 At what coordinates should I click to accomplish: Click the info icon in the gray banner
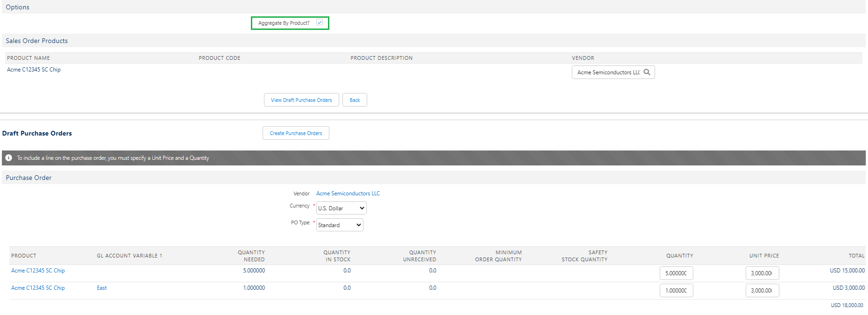[x=8, y=158]
